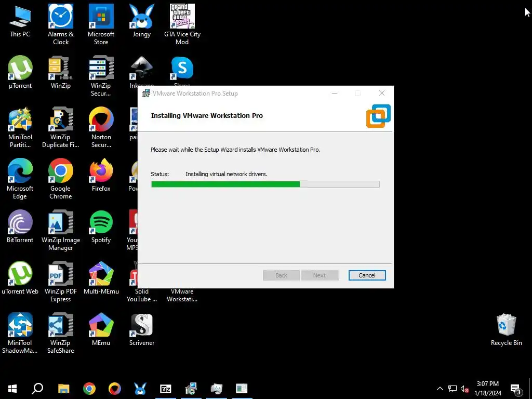Open WinZip PDF Express shortcut
This screenshot has height=399, width=532.
(61, 282)
